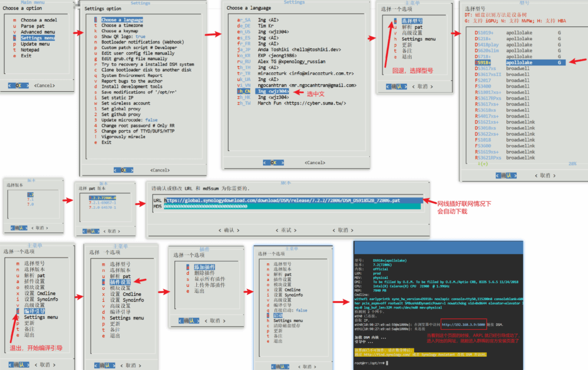Select ja_JP language row
Screen dimensions: 588x370
[289, 49]
